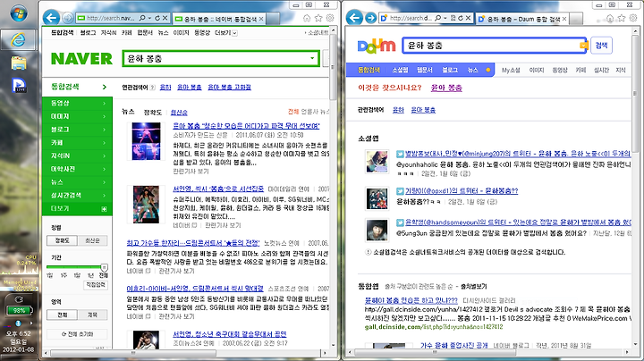Open favorites star in the Naver window
Screen dimensions: 644x361
318,18
